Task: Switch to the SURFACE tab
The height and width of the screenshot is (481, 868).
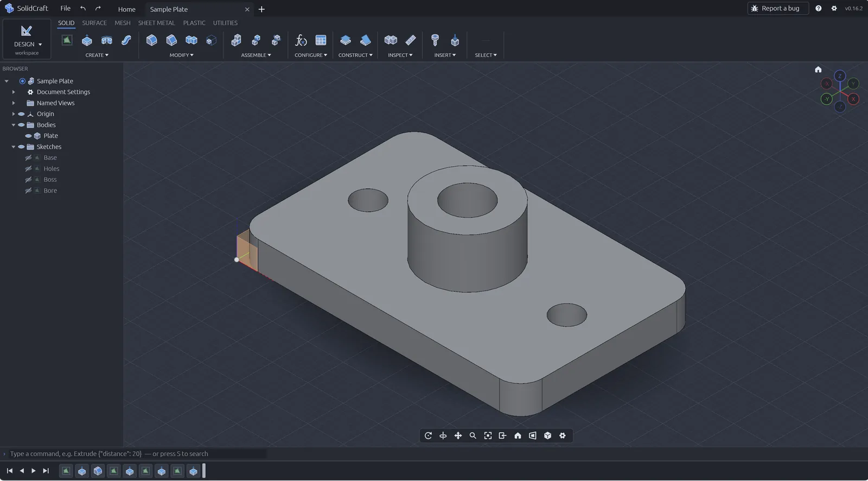Action: pos(94,23)
